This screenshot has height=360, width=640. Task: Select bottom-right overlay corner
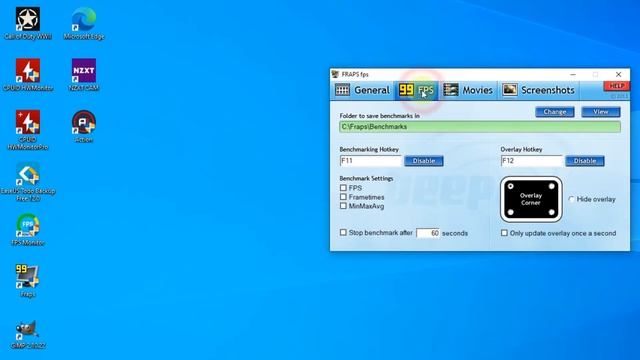click(x=551, y=212)
